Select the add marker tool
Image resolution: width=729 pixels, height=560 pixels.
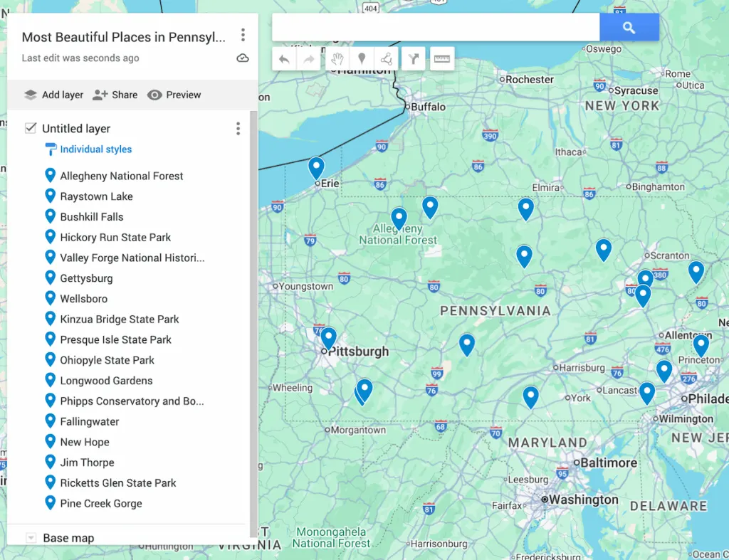point(362,59)
